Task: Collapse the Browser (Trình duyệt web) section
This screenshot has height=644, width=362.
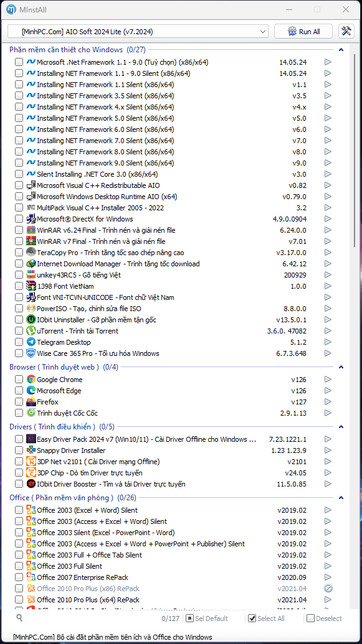Action: point(341,366)
